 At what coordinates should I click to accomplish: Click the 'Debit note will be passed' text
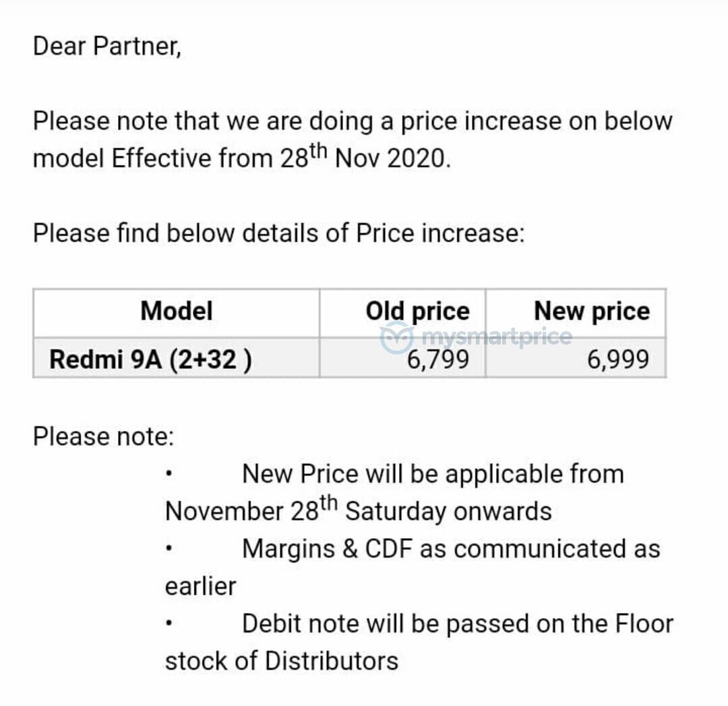[x=458, y=624]
